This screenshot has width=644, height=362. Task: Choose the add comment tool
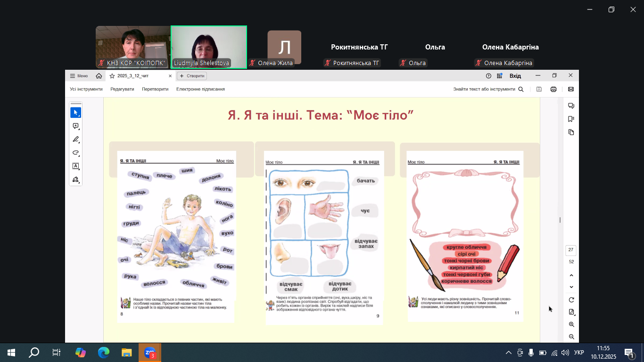coord(75,126)
